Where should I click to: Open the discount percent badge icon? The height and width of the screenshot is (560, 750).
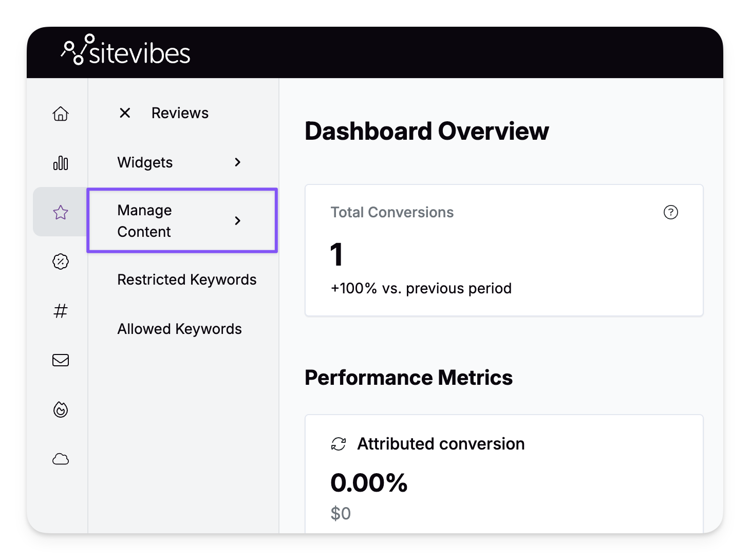click(x=61, y=262)
